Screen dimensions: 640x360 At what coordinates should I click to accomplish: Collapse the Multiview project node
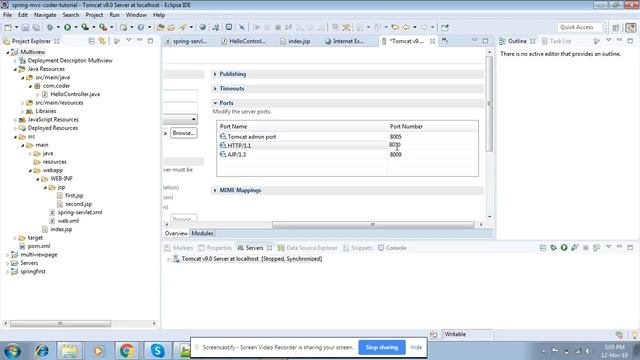click(8, 52)
